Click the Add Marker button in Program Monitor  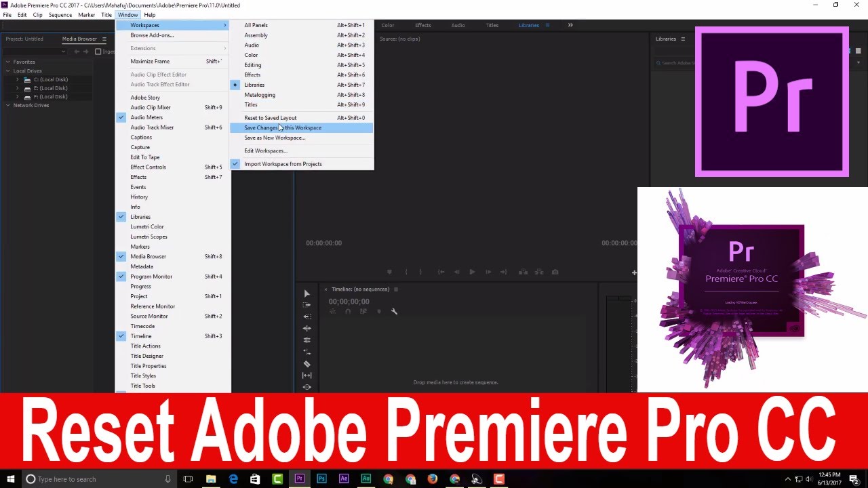[x=389, y=272]
